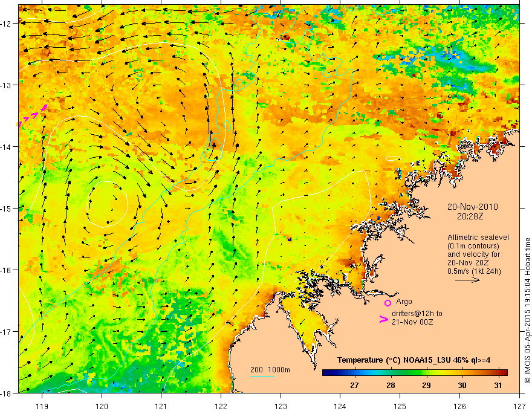The height and width of the screenshot is (411, 532).
Task: Click the cyan 200 1000m isobath legend line
Action: (262, 376)
